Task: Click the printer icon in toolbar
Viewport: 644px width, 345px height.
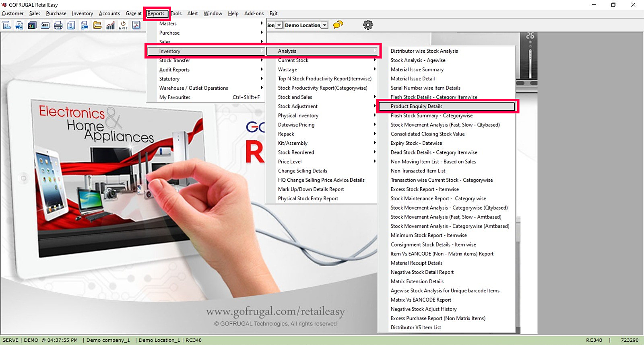Action: (x=58, y=25)
